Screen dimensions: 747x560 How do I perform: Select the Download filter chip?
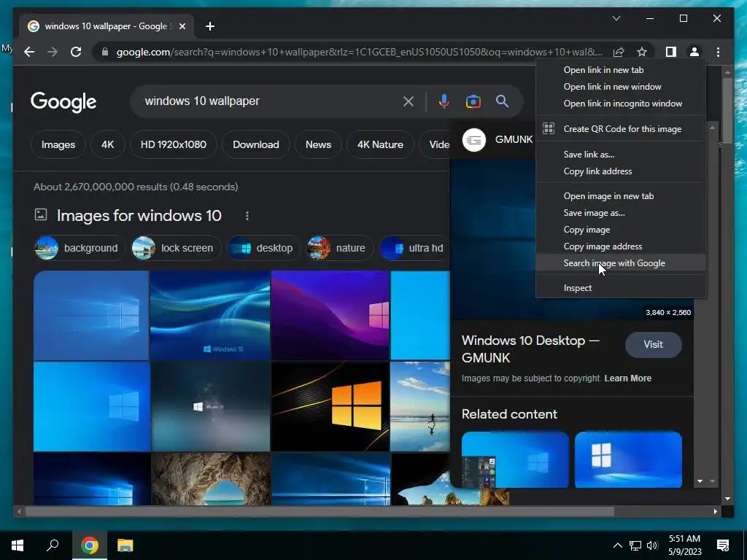point(256,144)
